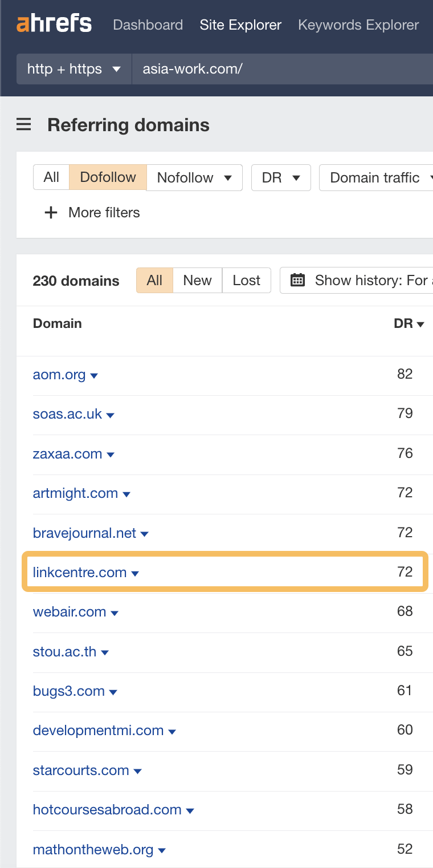
Task: Go to the Dashboard menu item
Action: pyautogui.click(x=148, y=25)
